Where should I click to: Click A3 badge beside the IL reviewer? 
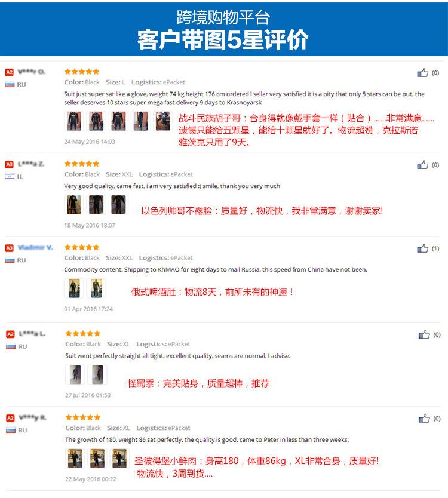[x=9, y=165]
